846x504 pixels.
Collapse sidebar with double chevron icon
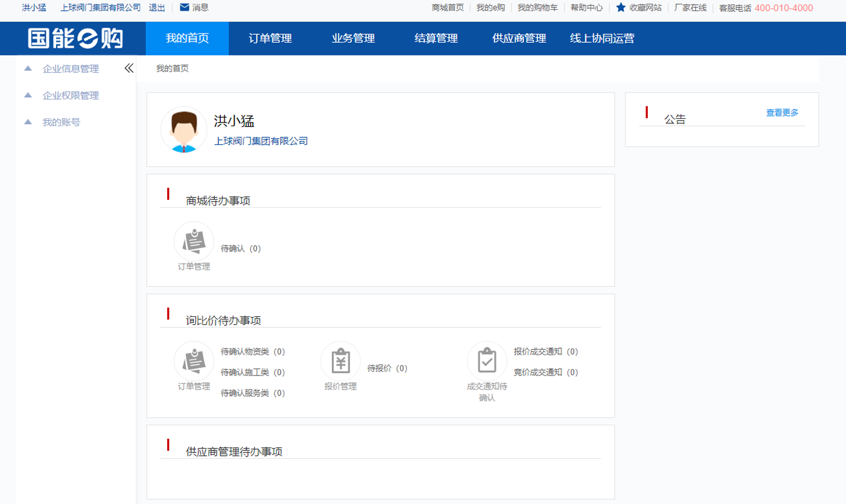pos(129,68)
